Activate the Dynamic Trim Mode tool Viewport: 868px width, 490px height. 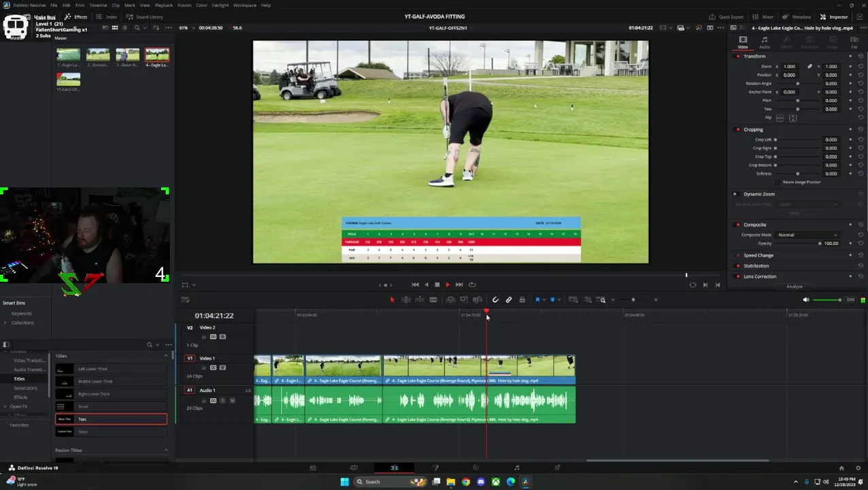pos(419,299)
